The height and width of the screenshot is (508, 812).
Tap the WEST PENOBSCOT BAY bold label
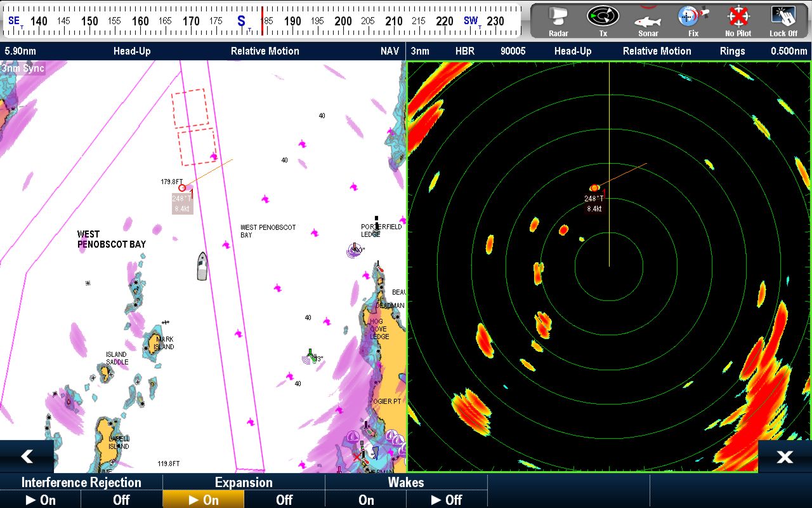point(112,239)
